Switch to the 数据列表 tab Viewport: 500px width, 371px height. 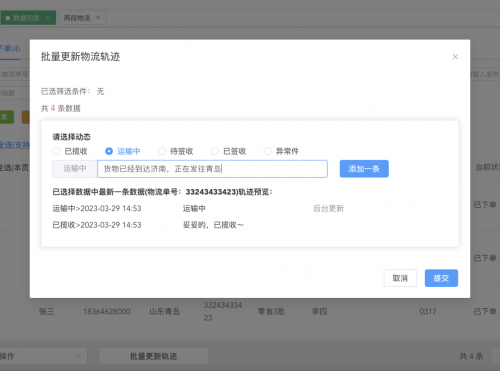pyautogui.click(x=26, y=18)
